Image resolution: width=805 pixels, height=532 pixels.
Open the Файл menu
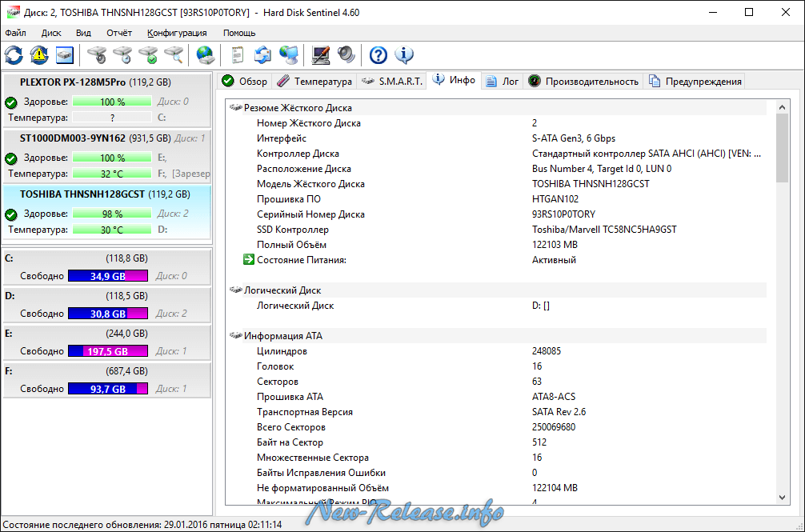15,33
